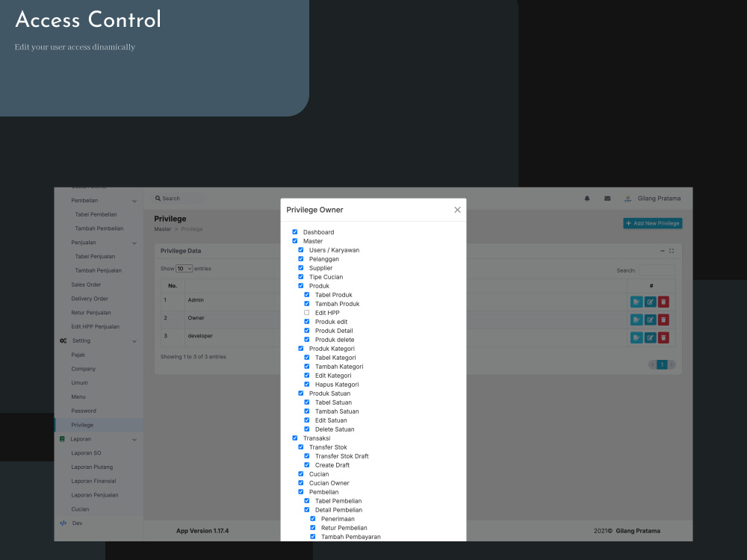Click page 1 pagination button

point(662,365)
